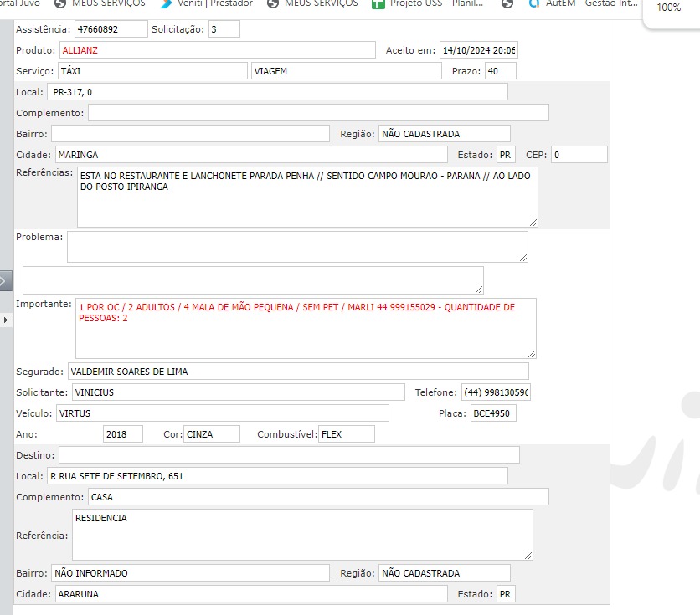
Task: Click the globe icon left of AutEM bookmark
Action: [507, 3]
